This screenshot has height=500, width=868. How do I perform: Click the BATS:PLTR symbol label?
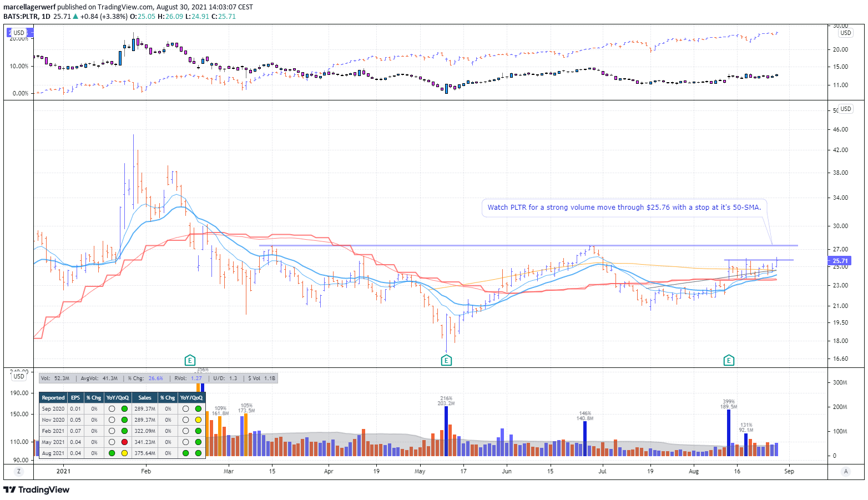[x=21, y=17]
